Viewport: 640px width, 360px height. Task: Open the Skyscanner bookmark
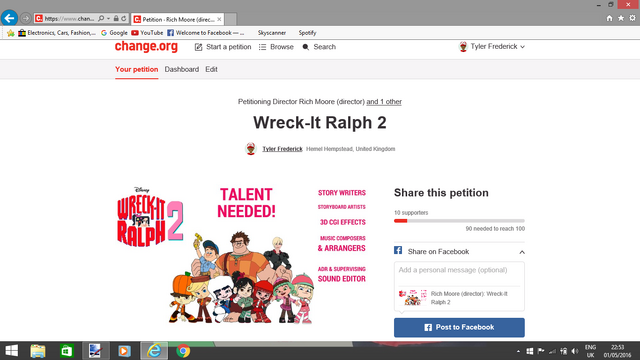(272, 33)
